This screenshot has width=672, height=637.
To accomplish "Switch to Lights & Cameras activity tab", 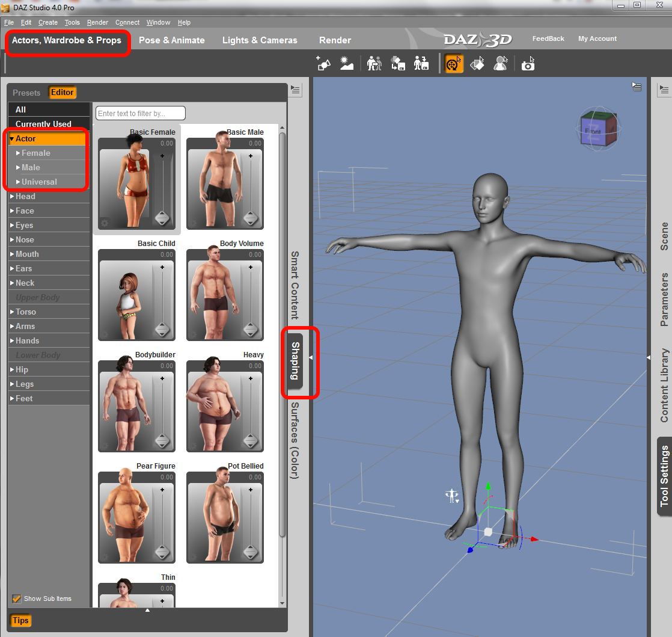I will (259, 40).
